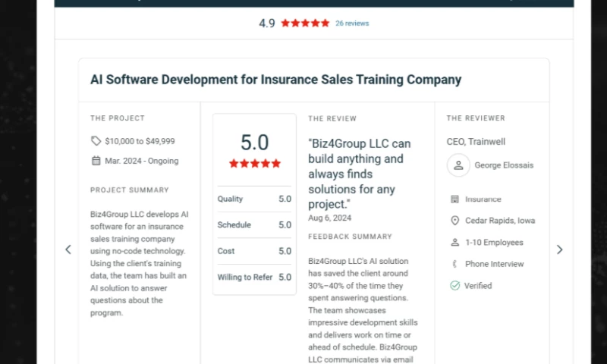The height and width of the screenshot is (364, 607).
Task: Select the Willing to Refer score row
Action: 254,278
